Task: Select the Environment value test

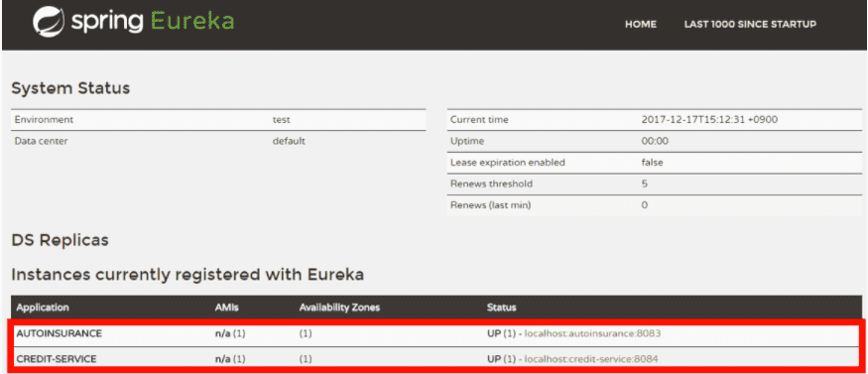Action: click(281, 119)
